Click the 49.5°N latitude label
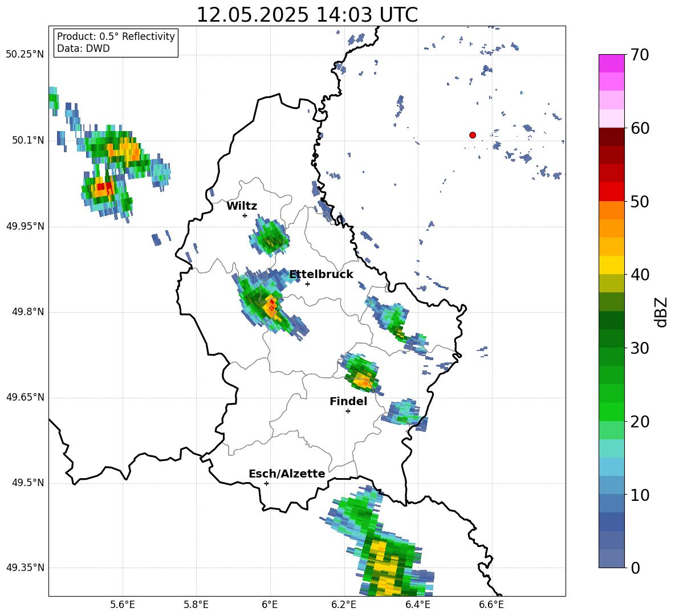675x616 pixels. point(27,483)
